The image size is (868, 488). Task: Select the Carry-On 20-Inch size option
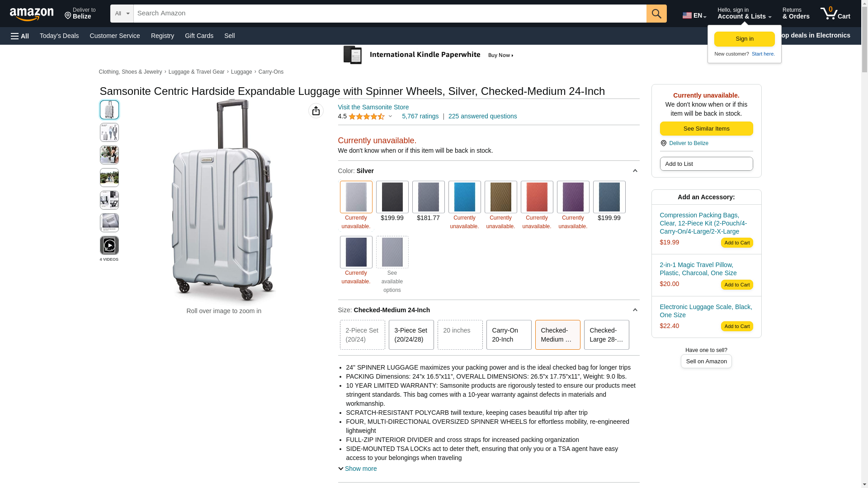509,335
